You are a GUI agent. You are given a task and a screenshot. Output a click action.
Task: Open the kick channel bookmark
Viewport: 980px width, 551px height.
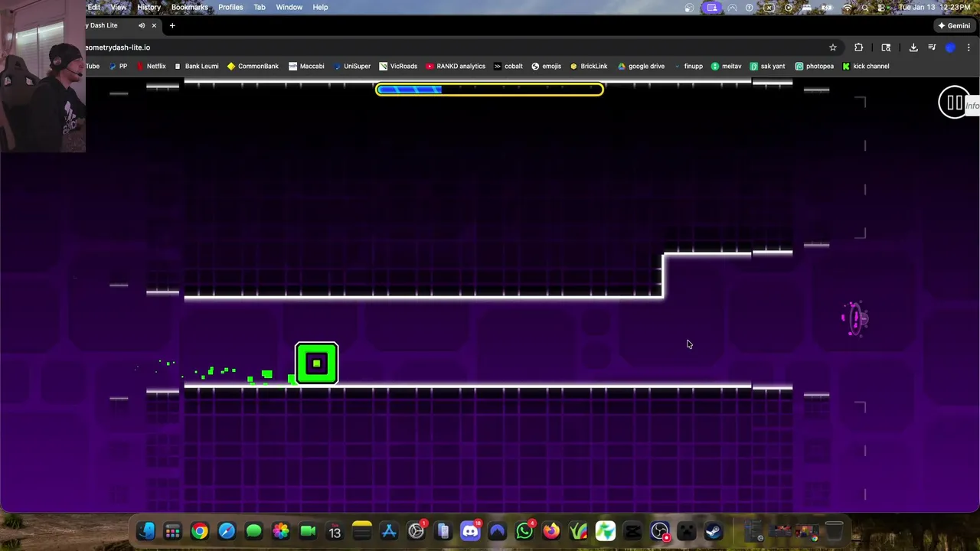coord(865,67)
